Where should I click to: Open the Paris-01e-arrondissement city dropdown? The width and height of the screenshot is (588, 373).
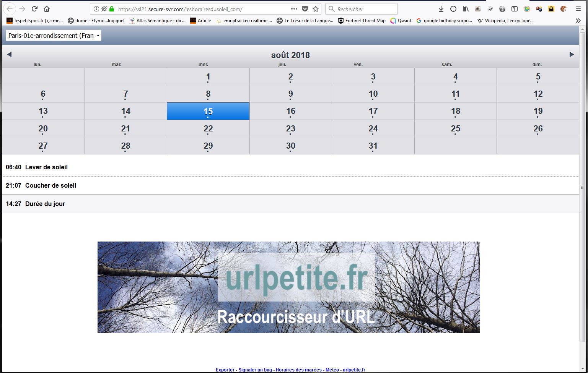point(54,36)
